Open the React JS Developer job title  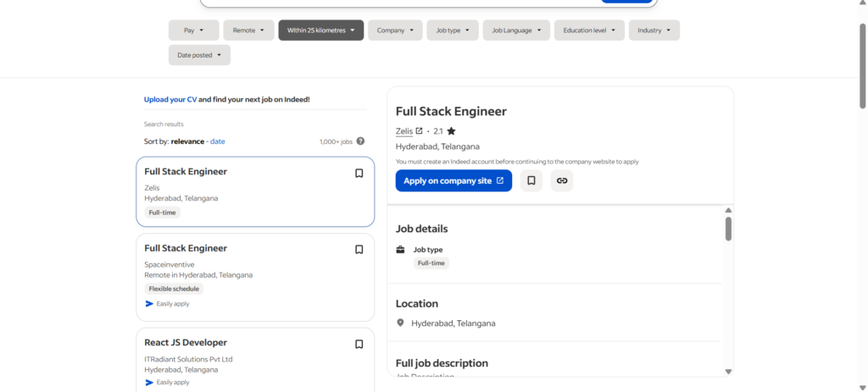point(186,342)
